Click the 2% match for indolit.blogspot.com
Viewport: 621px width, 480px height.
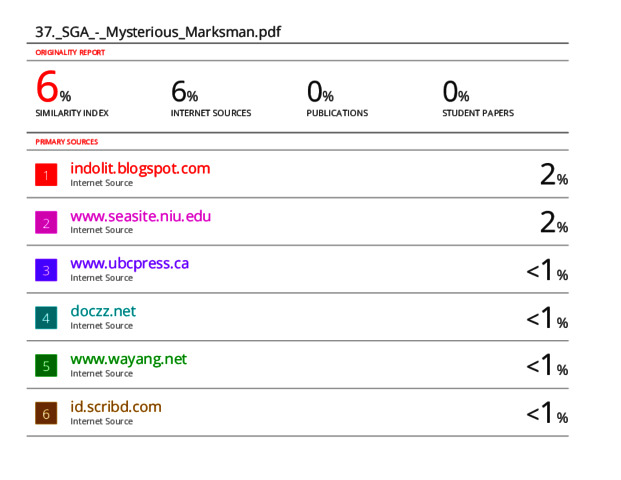tap(553, 175)
